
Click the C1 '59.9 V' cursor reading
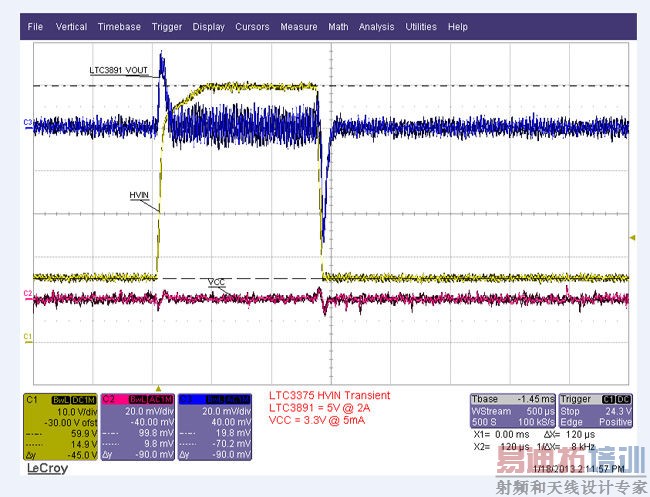(84, 434)
